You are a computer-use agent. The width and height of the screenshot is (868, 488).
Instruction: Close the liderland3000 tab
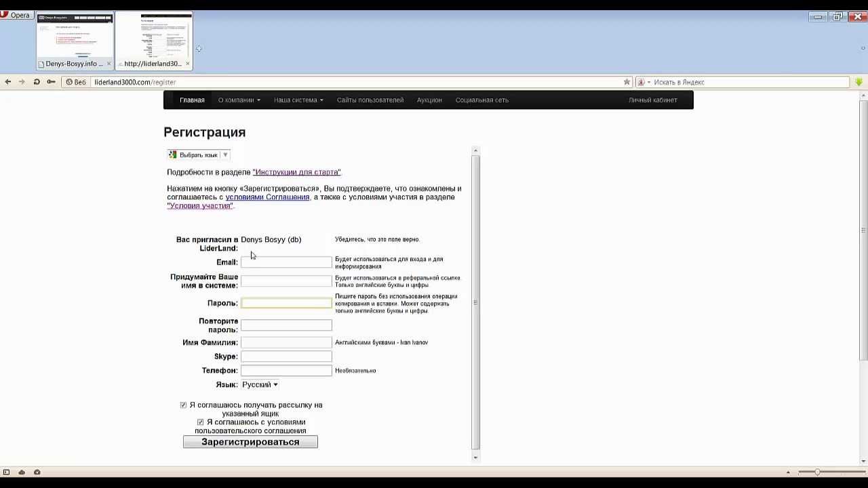[x=188, y=64]
